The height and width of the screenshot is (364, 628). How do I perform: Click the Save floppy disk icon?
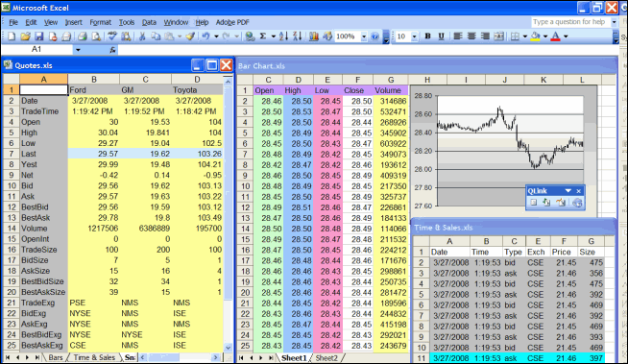[x=38, y=36]
